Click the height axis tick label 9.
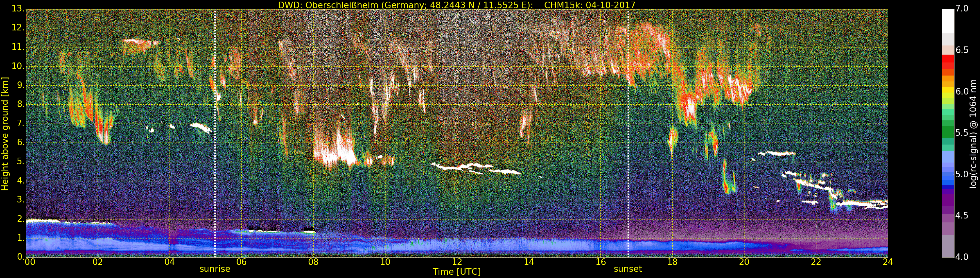The height and width of the screenshot is (278, 980). click(x=20, y=85)
